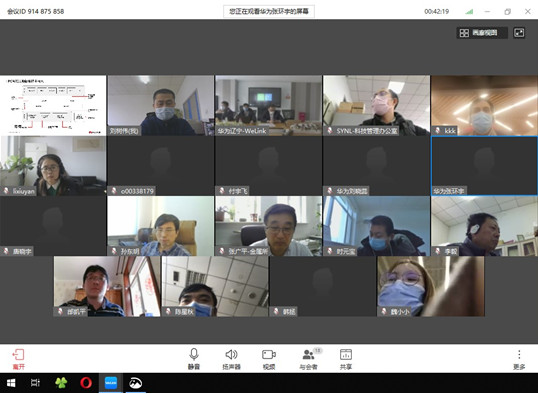Select the 华为辽宁-WeLink video tile
538x394 pixels.
(x=268, y=105)
